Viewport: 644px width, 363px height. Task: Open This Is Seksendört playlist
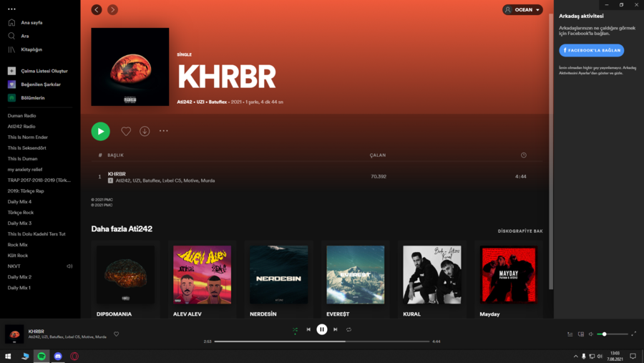[26, 148]
